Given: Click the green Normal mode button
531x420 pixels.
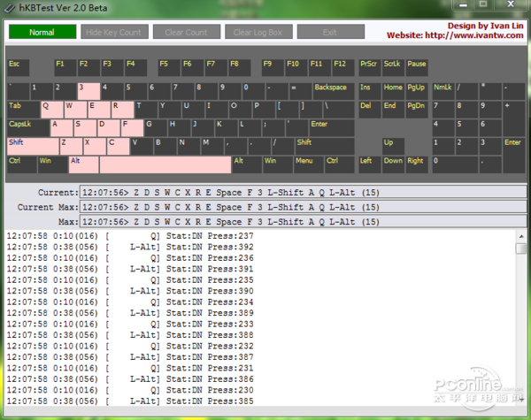Looking at the screenshot, I should click(x=42, y=32).
